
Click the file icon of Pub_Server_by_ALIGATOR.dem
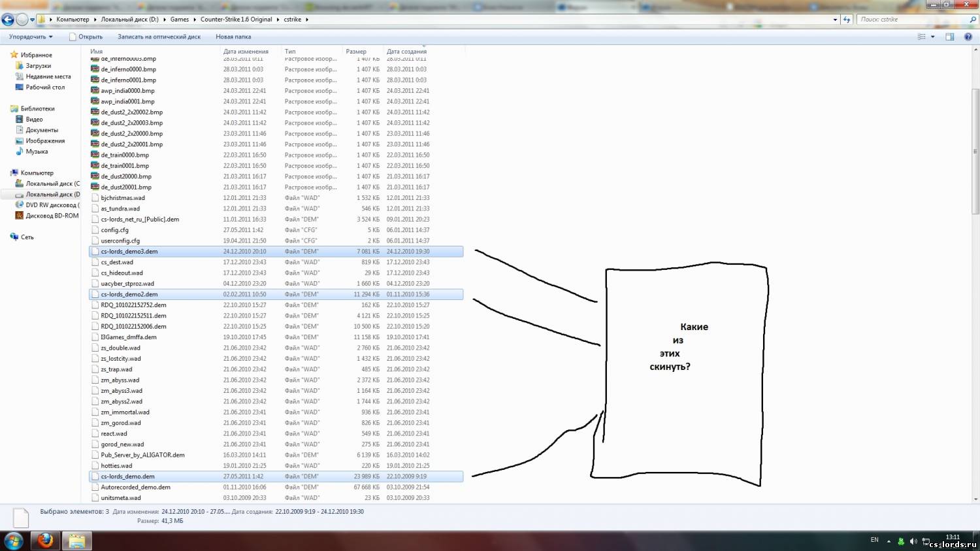(95, 455)
